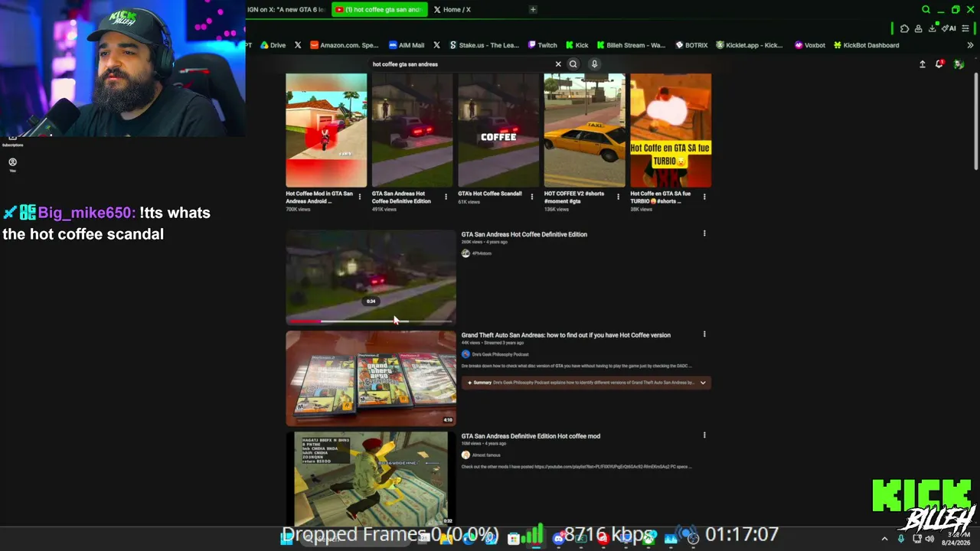Open the X bookmark right of AIM Mail

(x=436, y=45)
